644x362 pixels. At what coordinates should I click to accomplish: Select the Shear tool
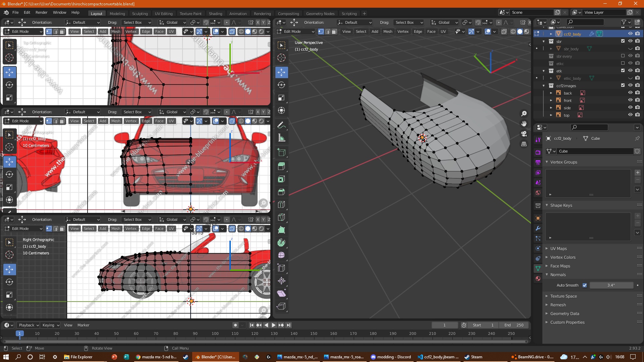click(x=282, y=294)
